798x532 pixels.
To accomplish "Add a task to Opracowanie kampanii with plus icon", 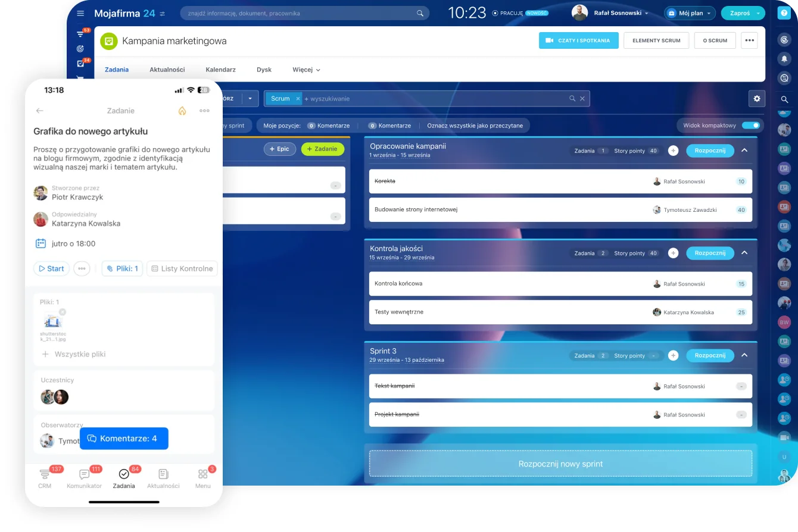I will (x=673, y=151).
